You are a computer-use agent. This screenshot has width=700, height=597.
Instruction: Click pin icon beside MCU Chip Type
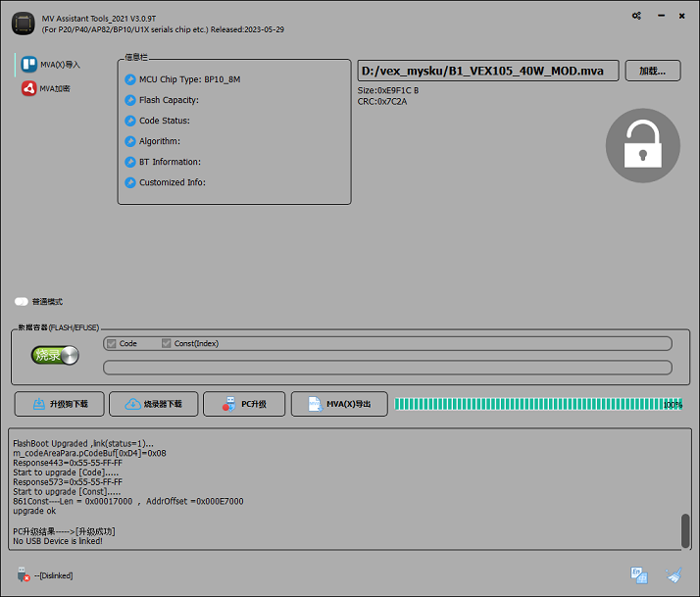pos(130,79)
